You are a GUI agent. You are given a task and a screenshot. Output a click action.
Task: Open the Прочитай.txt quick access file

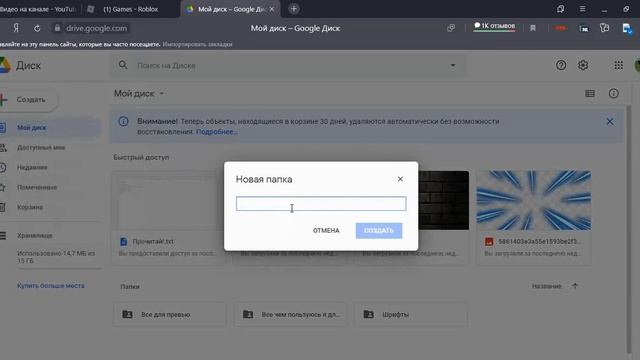[168, 218]
